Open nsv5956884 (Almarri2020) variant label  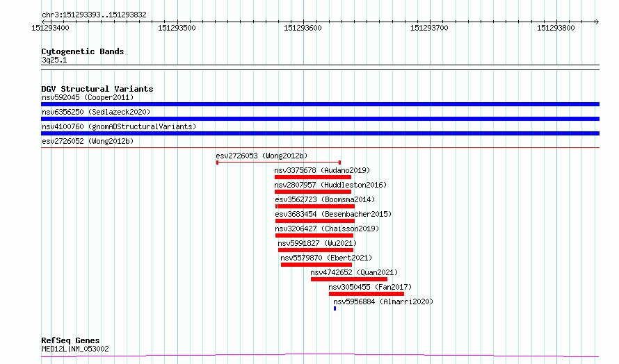point(383,301)
